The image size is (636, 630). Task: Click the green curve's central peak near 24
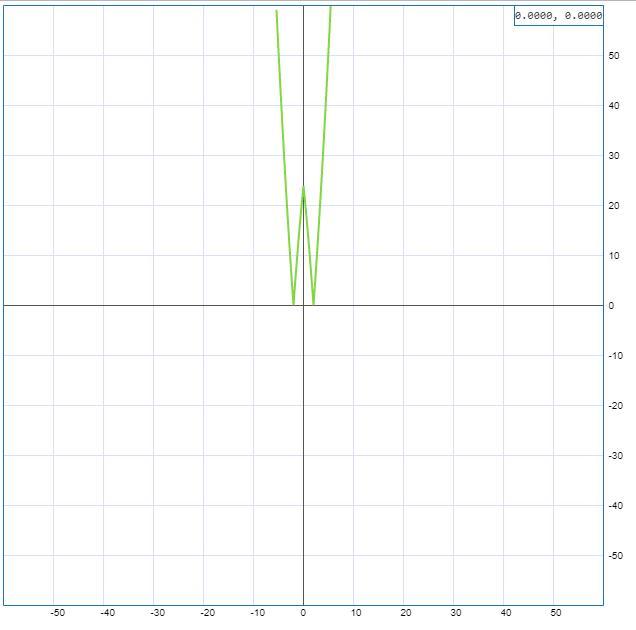pos(303,187)
